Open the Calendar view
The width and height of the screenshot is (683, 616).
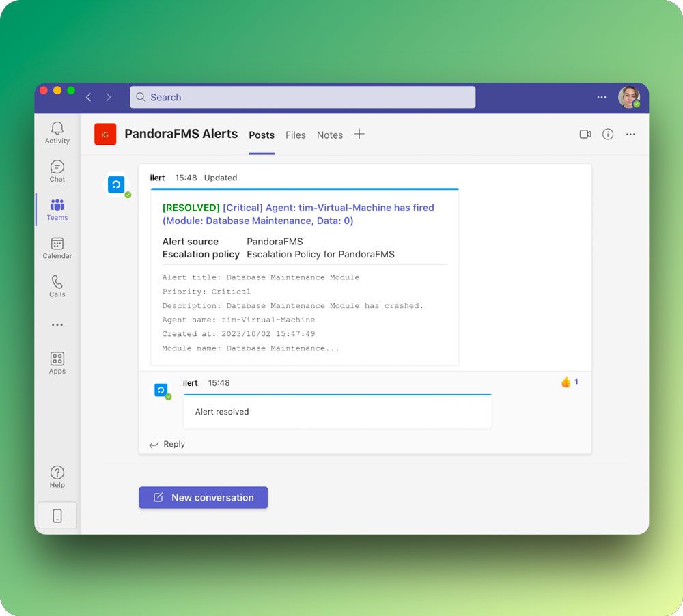tap(57, 247)
